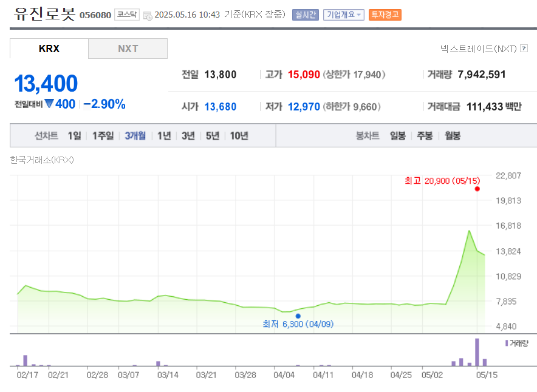Click the blue 최저 6,300 low marker dot
537x392 pixels.
[x=298, y=316]
